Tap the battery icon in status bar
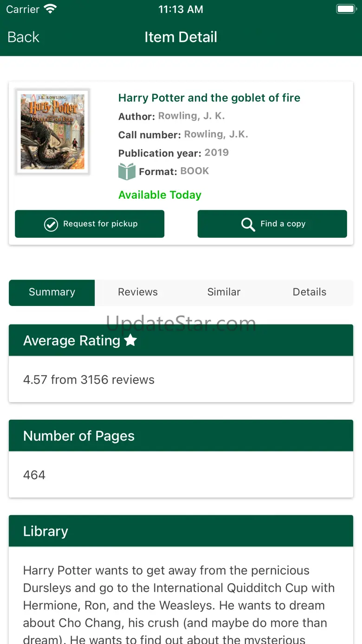This screenshot has width=362, height=644. pyautogui.click(x=345, y=9)
